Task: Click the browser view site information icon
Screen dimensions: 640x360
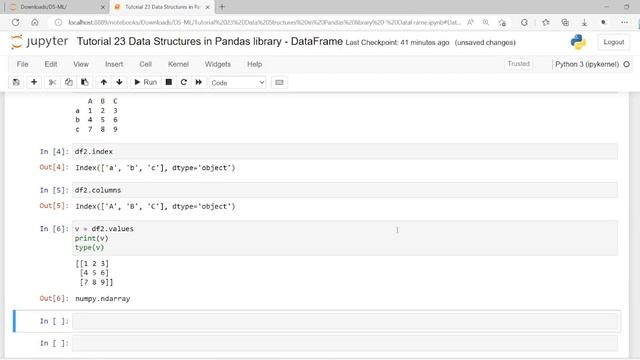Action: click(58, 22)
